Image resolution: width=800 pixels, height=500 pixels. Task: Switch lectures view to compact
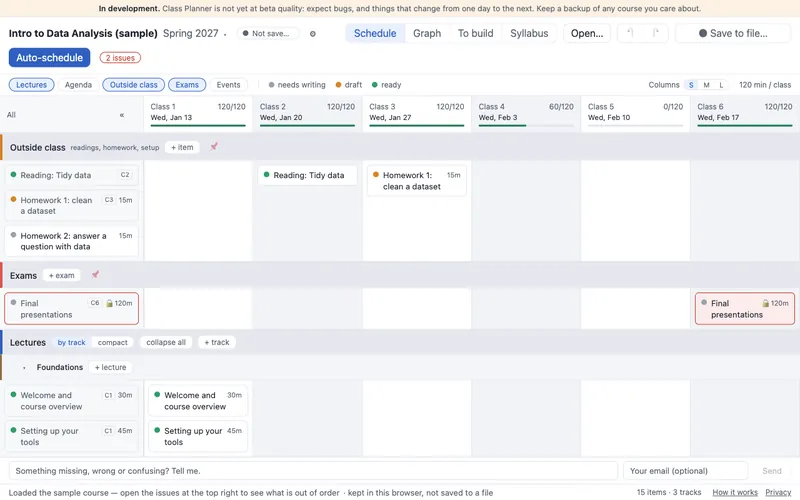113,342
